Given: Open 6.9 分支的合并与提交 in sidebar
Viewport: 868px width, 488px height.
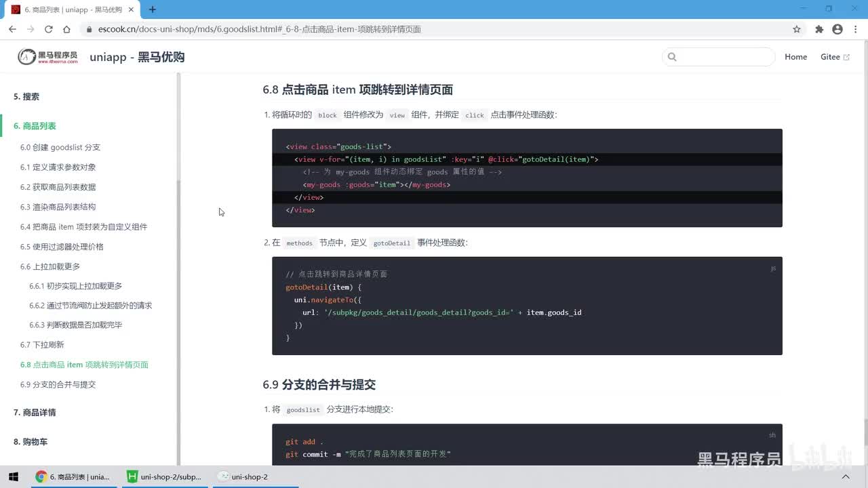Looking at the screenshot, I should coord(58,384).
